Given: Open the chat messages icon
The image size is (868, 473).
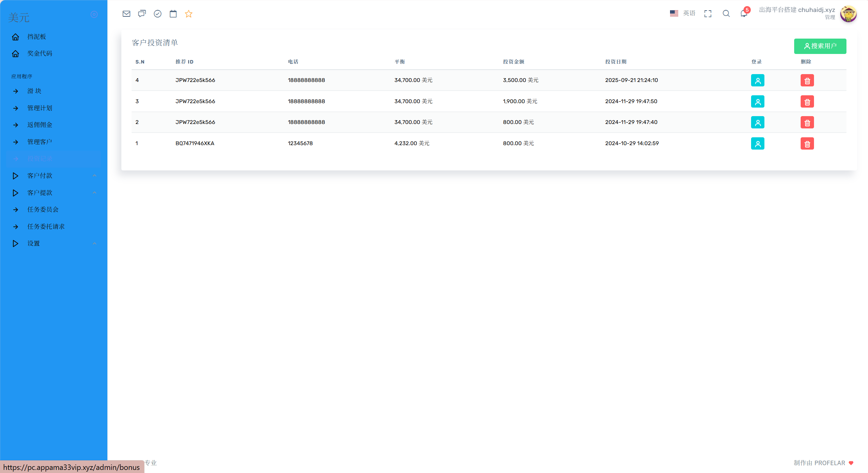Looking at the screenshot, I should point(142,14).
